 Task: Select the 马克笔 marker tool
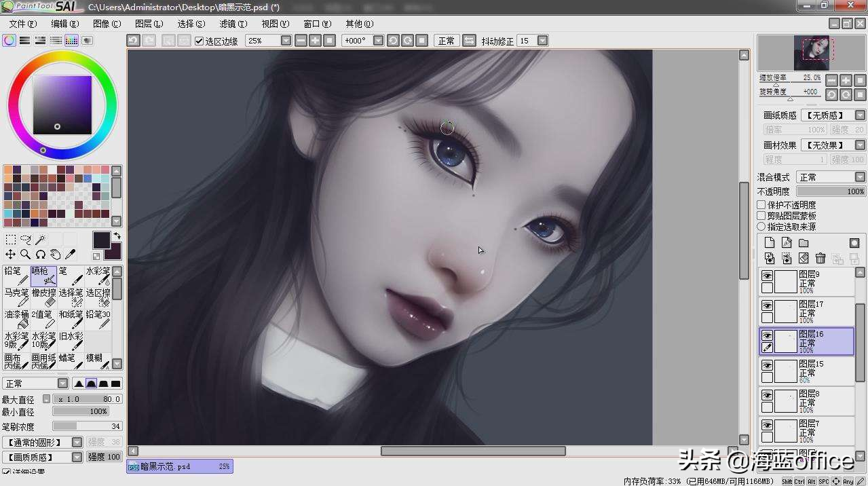tap(16, 297)
